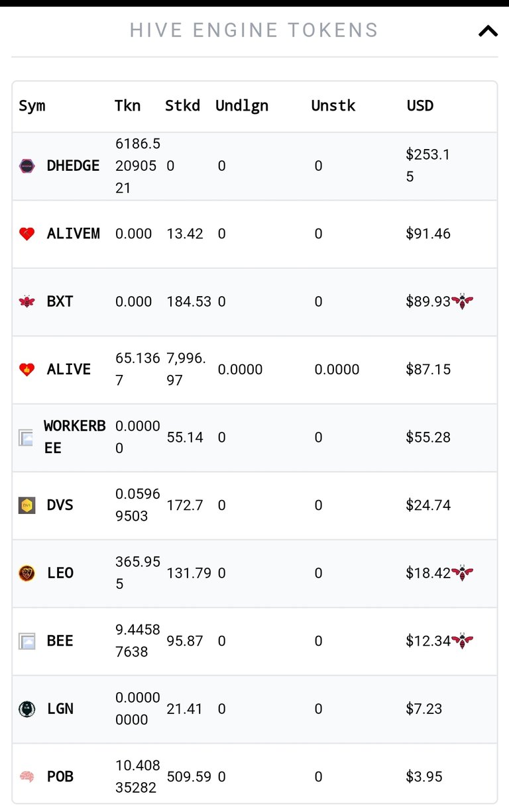Click the bee icon next to $89.93
The width and height of the screenshot is (509, 812).
[x=462, y=302]
